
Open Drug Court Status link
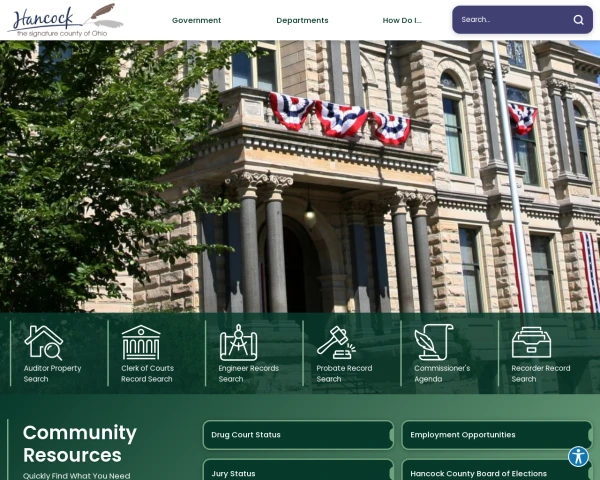point(297,435)
